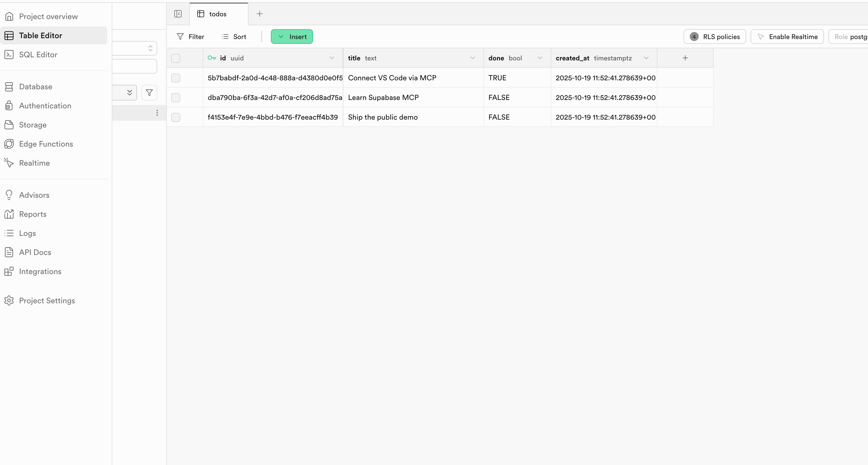Collapse the side panel toggle icon
The image size is (868, 465).
178,14
